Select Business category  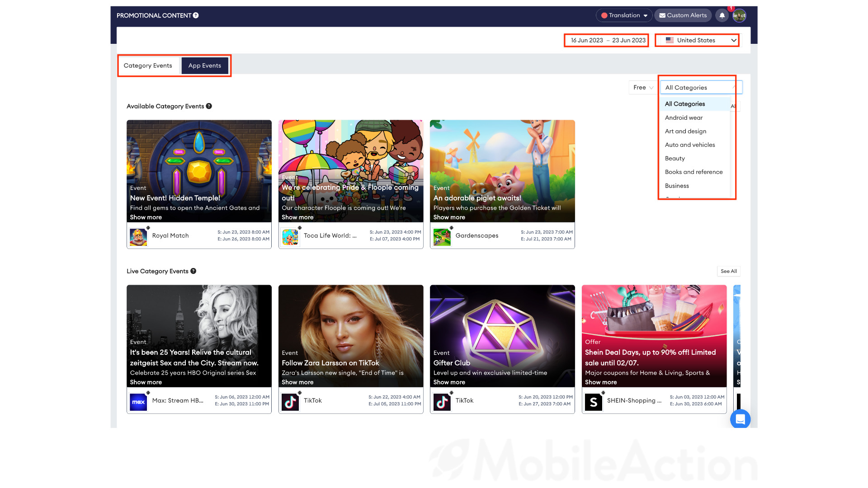[x=695, y=186]
